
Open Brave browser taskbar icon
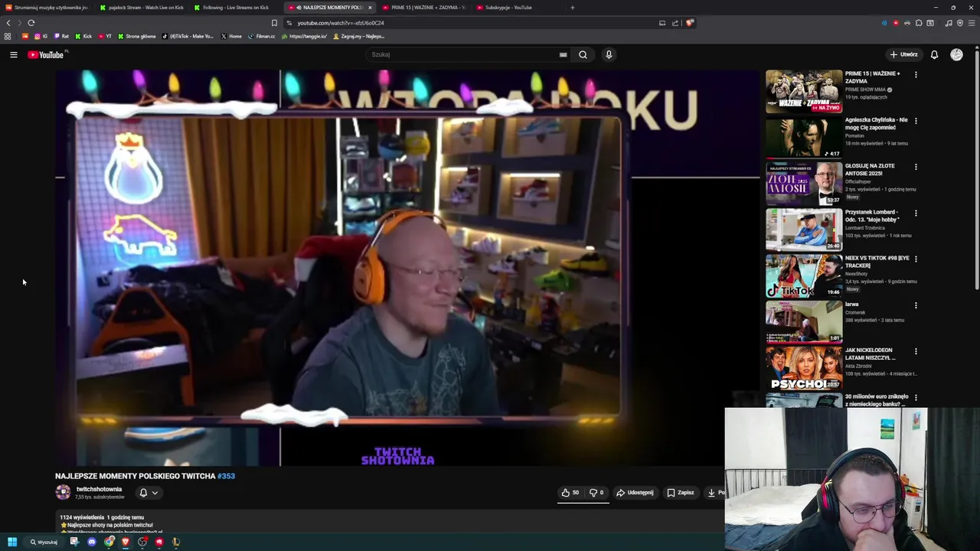click(x=126, y=542)
